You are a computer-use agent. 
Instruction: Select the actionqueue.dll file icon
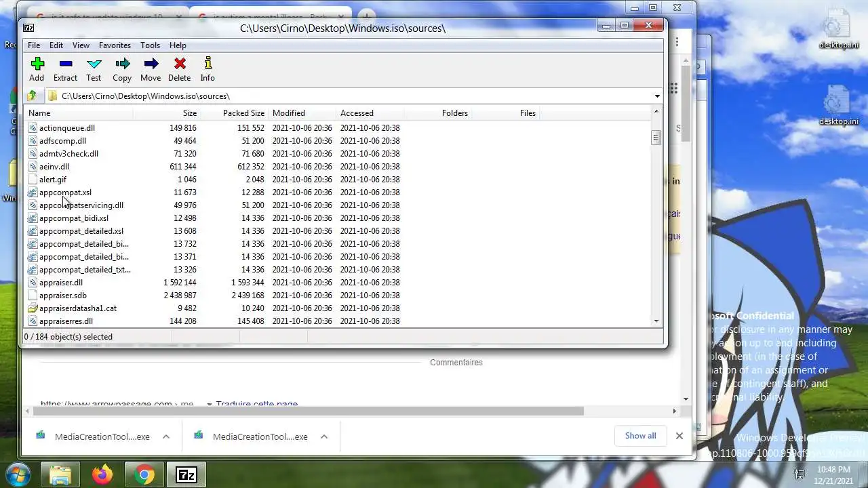tap(33, 128)
